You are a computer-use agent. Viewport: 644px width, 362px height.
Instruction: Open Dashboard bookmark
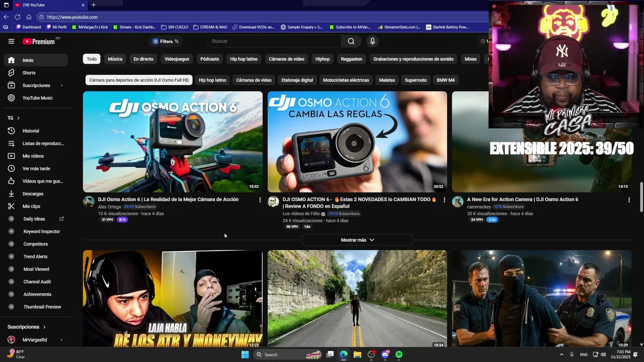(x=29, y=27)
